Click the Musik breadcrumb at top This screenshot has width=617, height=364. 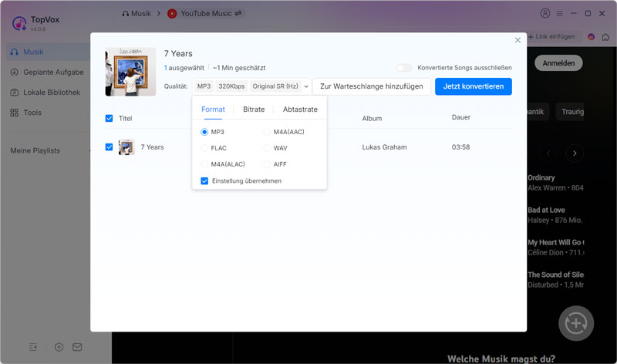click(x=137, y=13)
